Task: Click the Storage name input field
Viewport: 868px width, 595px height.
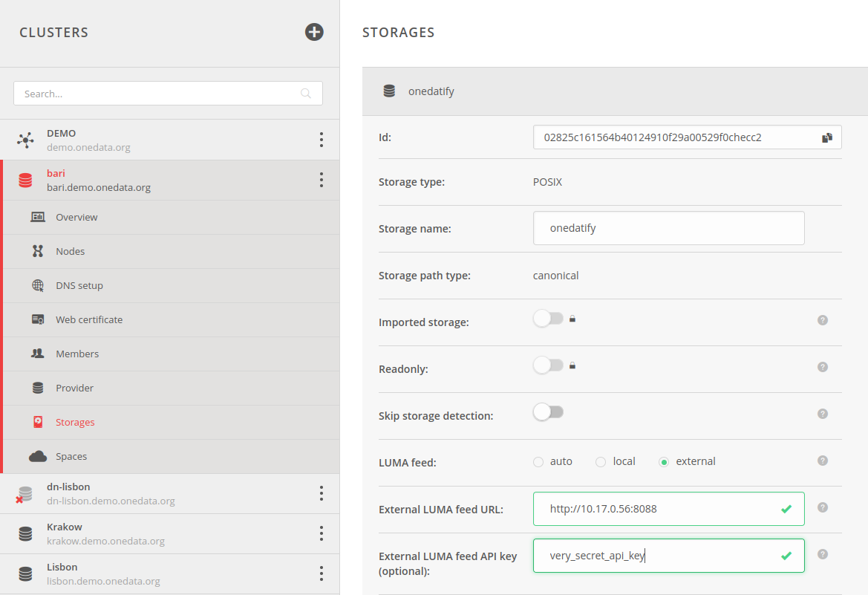Action: [669, 228]
